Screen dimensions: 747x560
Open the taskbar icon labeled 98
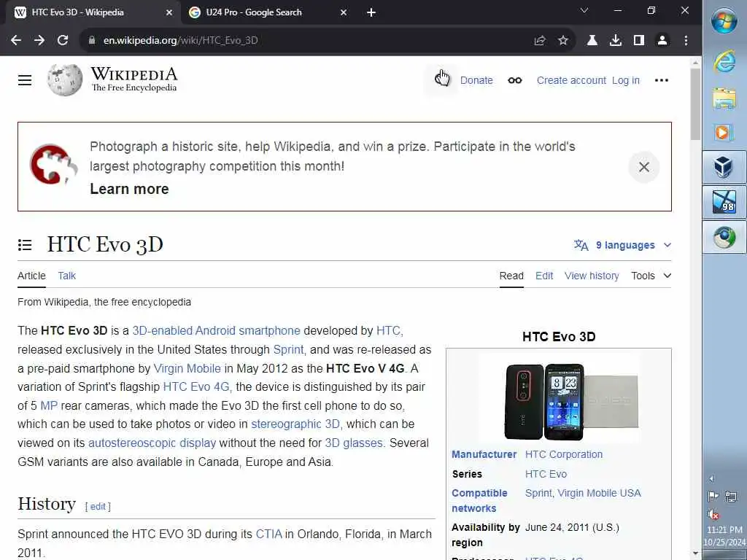[724, 201]
